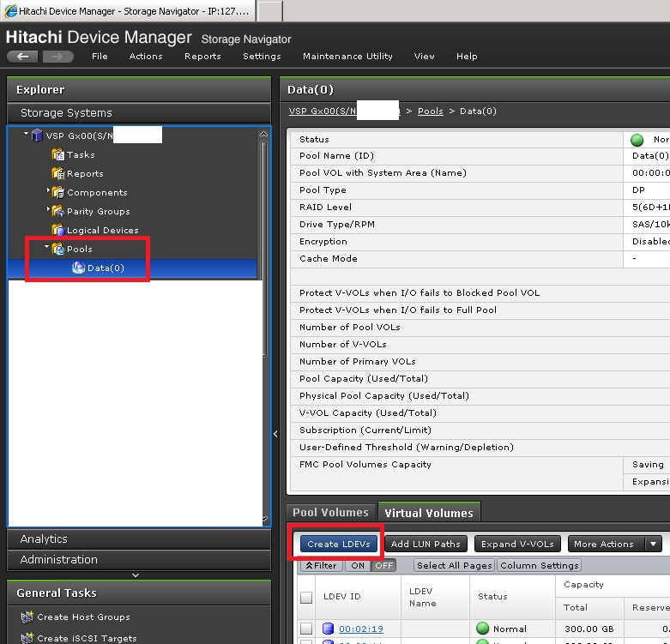Click the Expand V-VOLs button
Viewport: 670px width, 644px height.
pyautogui.click(x=517, y=544)
